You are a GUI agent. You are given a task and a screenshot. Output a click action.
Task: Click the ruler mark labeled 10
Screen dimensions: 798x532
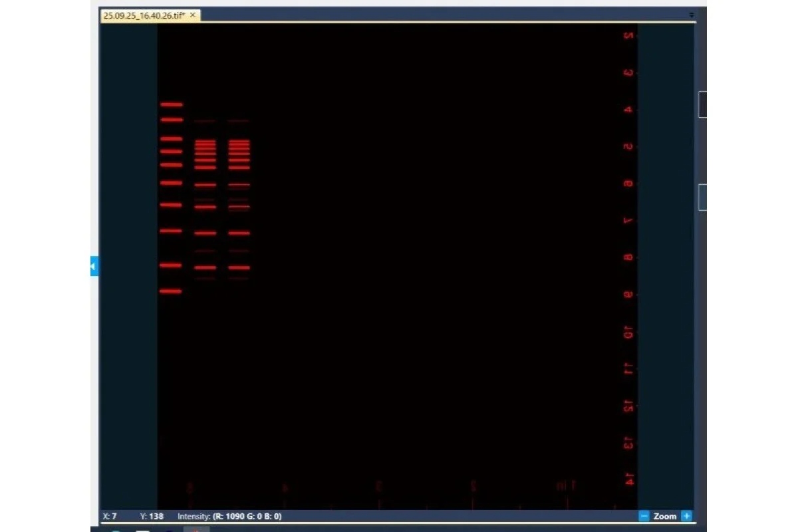pyautogui.click(x=628, y=332)
